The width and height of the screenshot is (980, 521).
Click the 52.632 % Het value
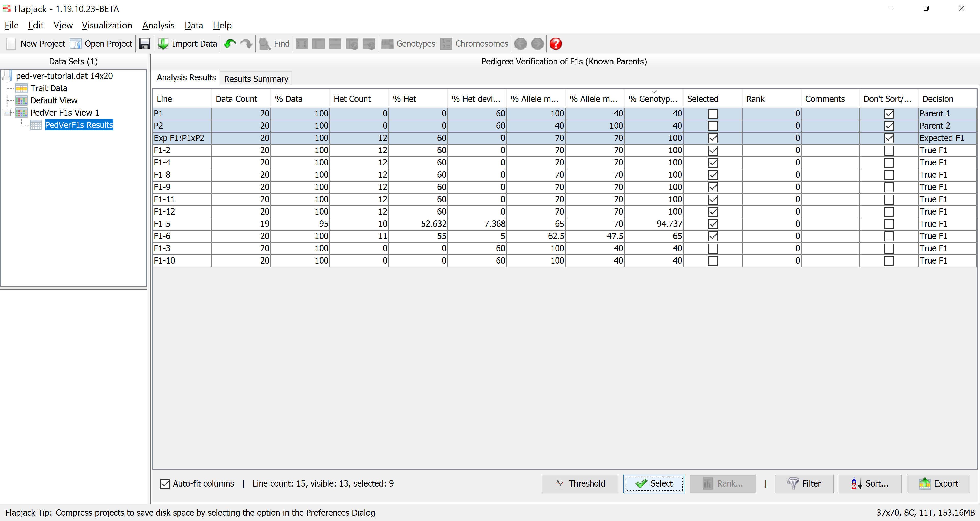coord(418,224)
